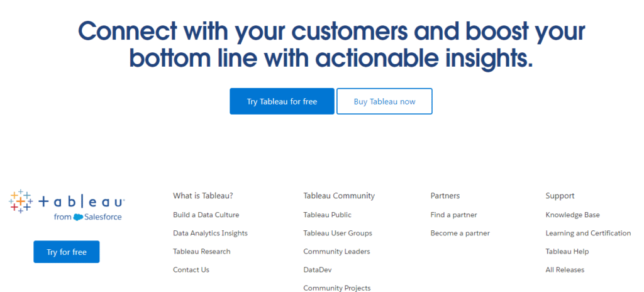Open the Knowledge Base link
Image resolution: width=644 pixels, height=292 pixels.
pyautogui.click(x=572, y=215)
